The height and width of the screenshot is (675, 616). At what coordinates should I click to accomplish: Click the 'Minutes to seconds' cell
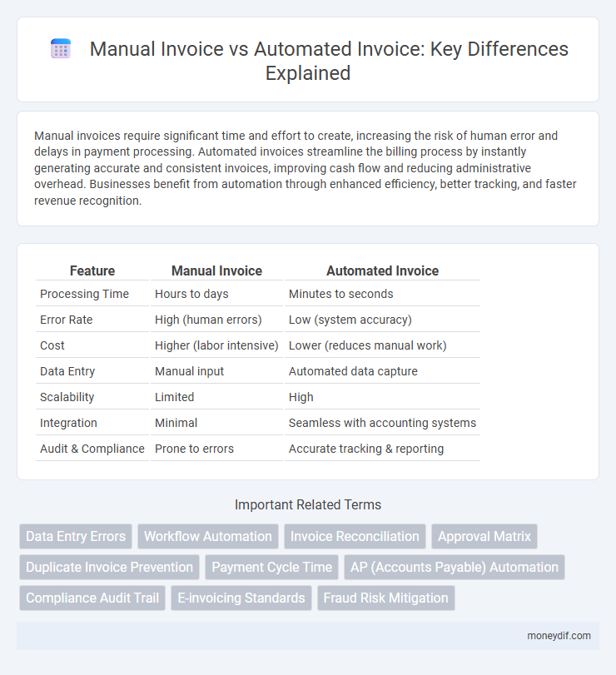382,294
